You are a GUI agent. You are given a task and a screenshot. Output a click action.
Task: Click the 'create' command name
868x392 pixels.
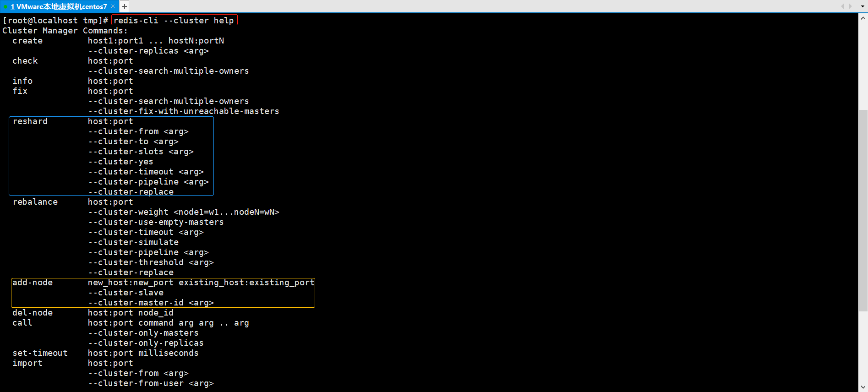pyautogui.click(x=27, y=41)
